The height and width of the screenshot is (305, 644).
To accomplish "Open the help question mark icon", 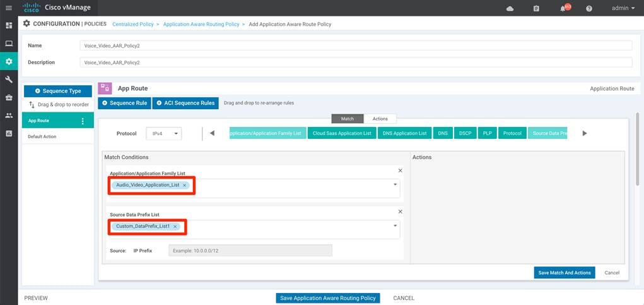I will click(589, 8).
